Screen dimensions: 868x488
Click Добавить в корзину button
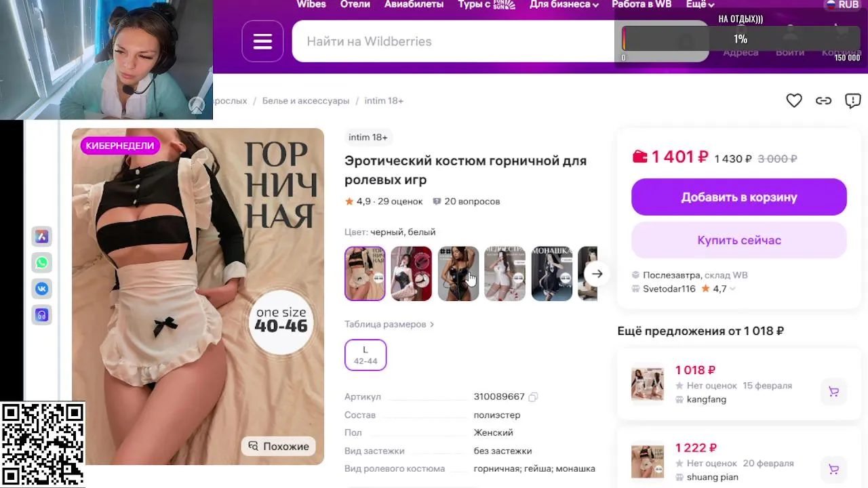739,197
